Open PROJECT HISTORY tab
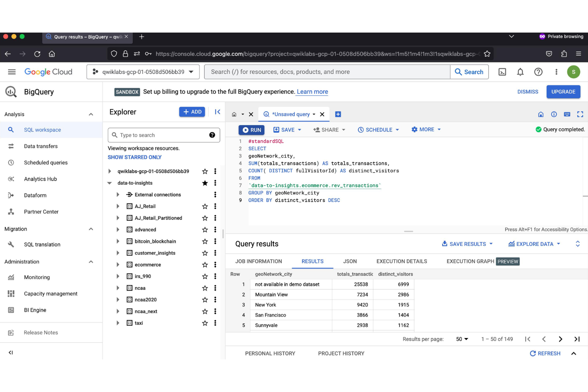The height and width of the screenshot is (392, 588). [341, 353]
